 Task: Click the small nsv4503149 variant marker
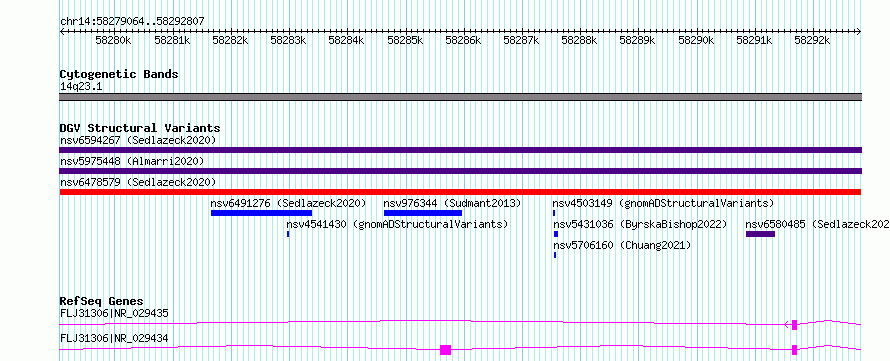554,213
